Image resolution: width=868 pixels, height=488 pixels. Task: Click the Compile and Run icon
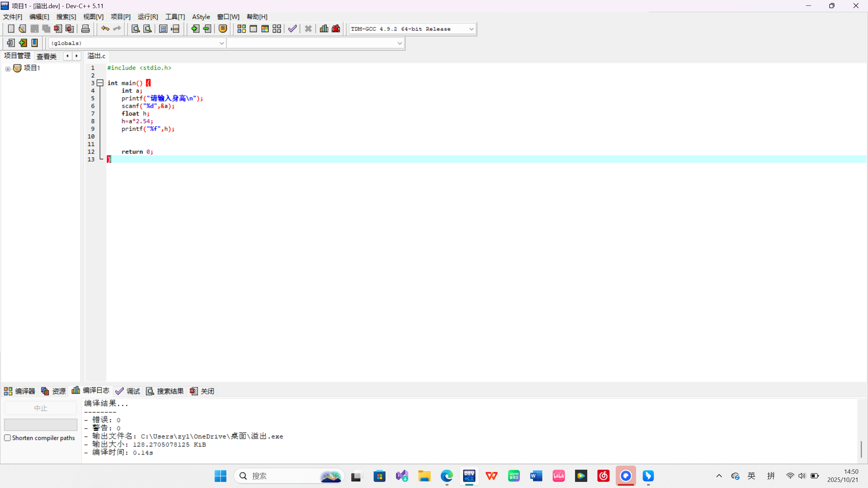[x=265, y=29]
